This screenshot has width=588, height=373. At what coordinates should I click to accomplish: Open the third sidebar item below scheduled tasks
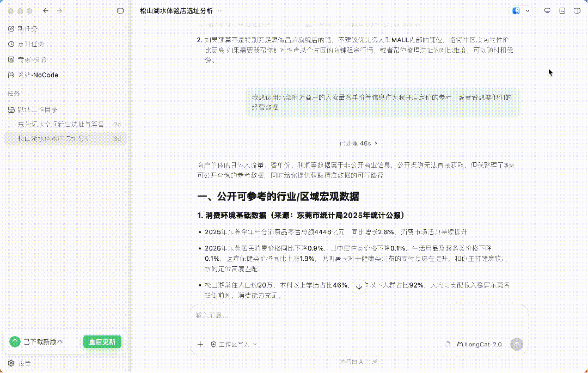click(27, 59)
